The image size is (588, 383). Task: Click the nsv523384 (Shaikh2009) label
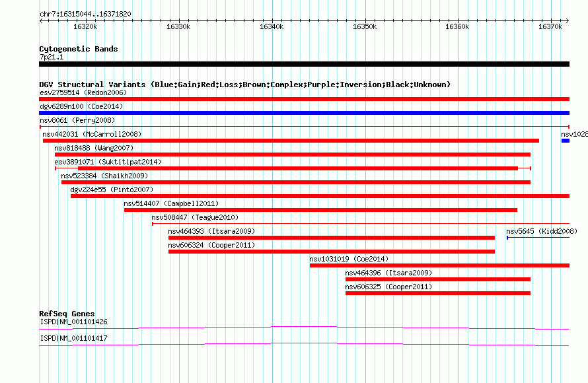(104, 176)
